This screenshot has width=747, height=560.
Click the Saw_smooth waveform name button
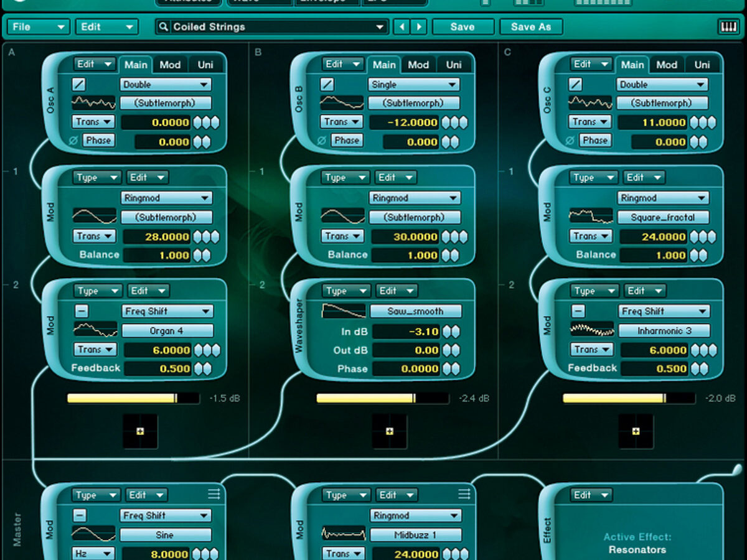point(416,311)
